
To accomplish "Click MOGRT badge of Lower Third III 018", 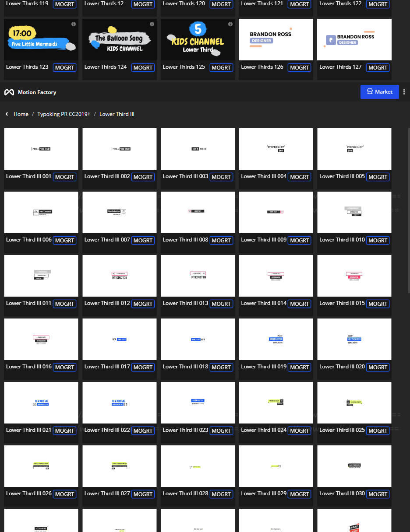I will [221, 367].
